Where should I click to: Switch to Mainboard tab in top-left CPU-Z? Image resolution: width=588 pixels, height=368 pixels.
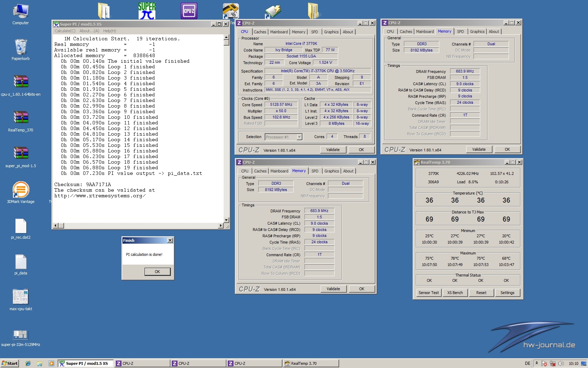pyautogui.click(x=279, y=32)
